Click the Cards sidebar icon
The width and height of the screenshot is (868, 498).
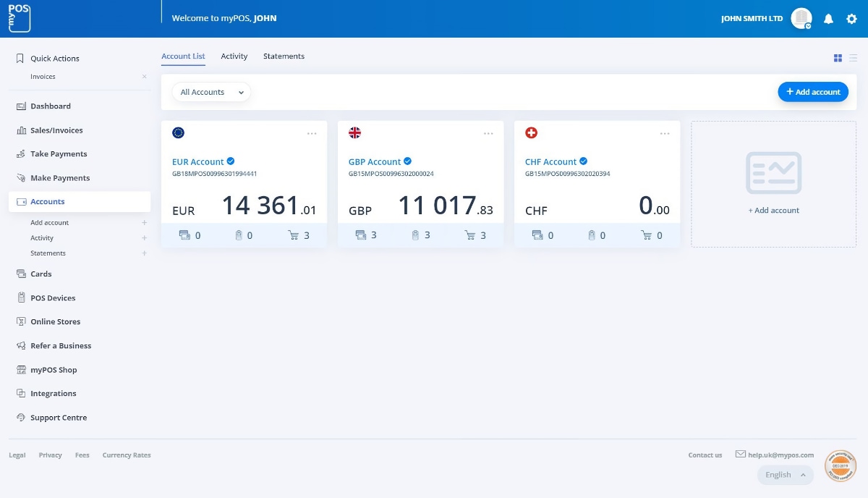[x=21, y=274]
